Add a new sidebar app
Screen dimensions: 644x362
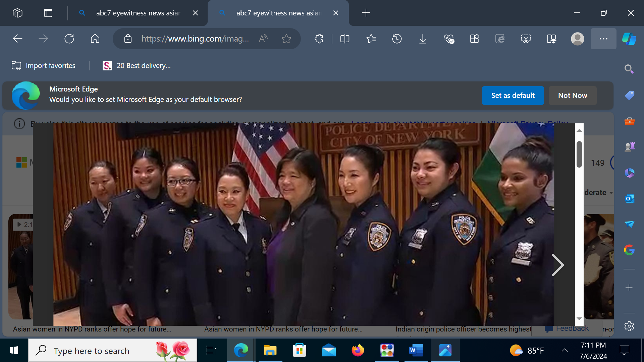pyautogui.click(x=629, y=288)
